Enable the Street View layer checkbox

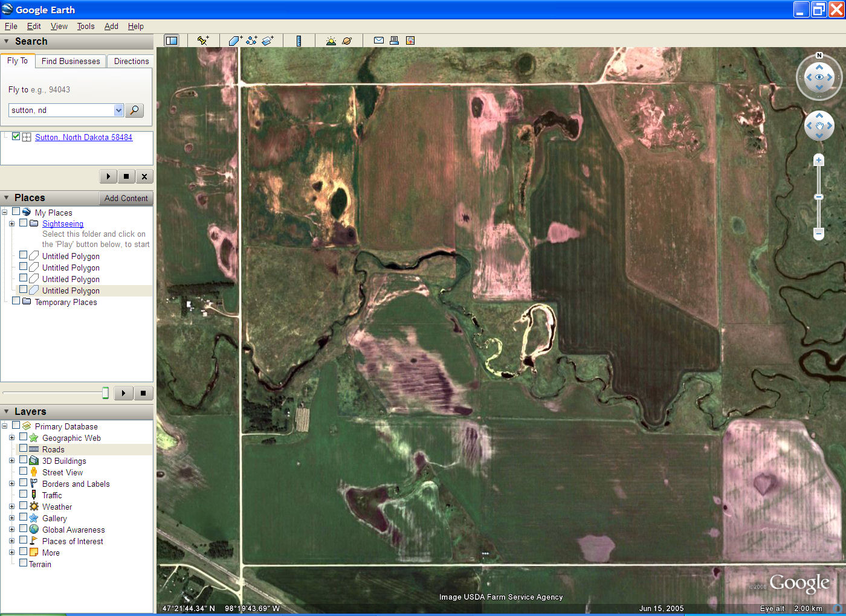(x=24, y=471)
